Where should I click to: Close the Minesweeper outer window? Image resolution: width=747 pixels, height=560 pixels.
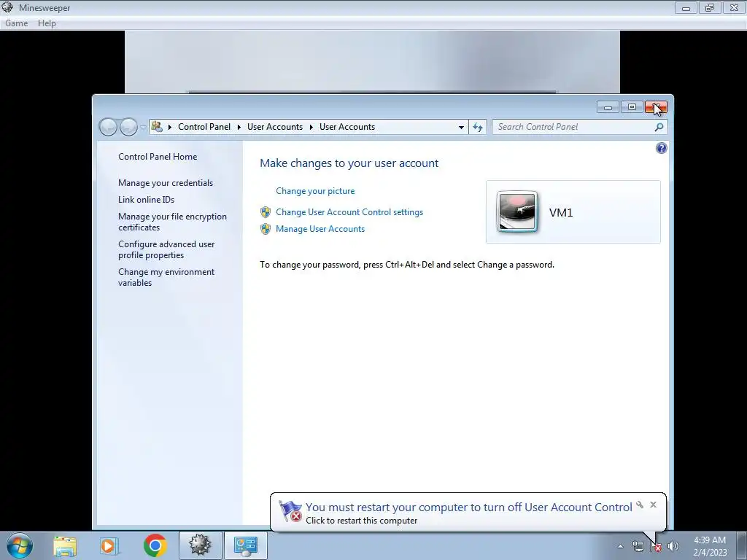[x=734, y=7]
